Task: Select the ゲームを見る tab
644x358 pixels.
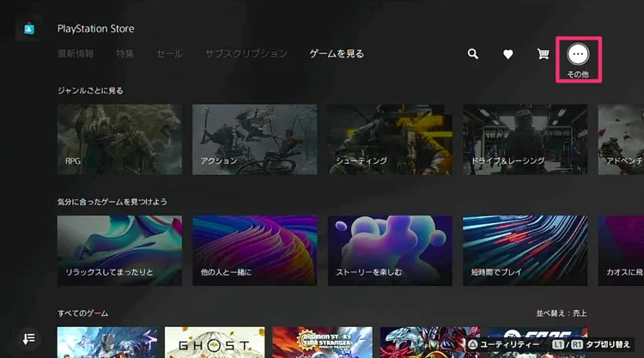Action: pyautogui.click(x=337, y=53)
